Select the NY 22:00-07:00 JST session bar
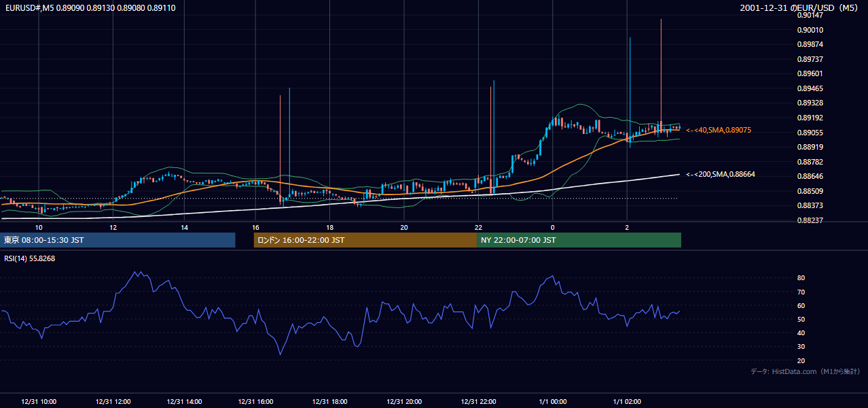This screenshot has height=408, width=868. pyautogui.click(x=579, y=240)
